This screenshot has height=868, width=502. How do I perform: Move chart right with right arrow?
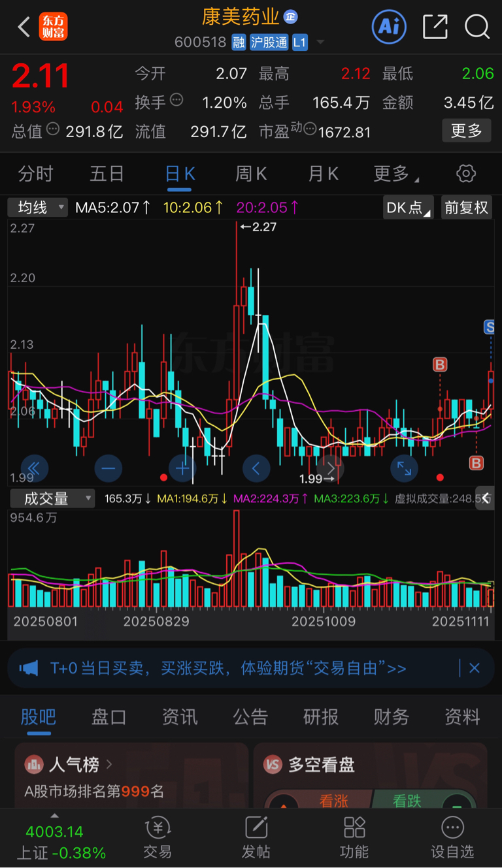pos(331,468)
